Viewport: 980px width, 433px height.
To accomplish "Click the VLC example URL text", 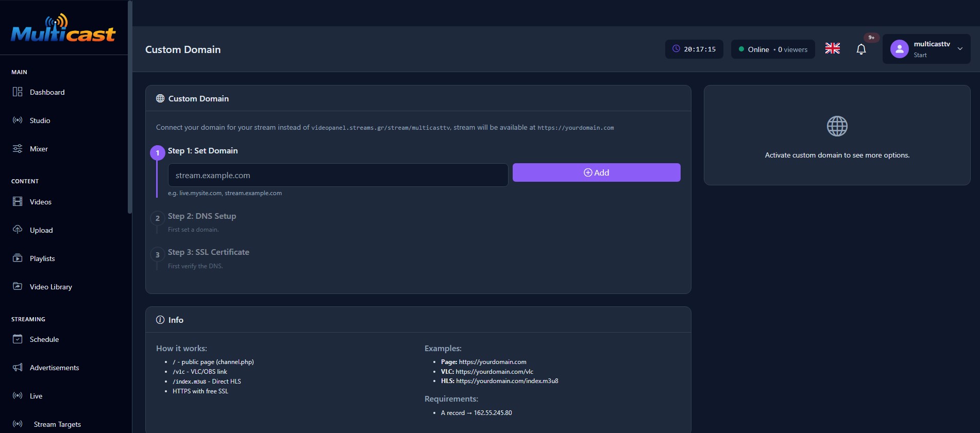I will [x=495, y=372].
